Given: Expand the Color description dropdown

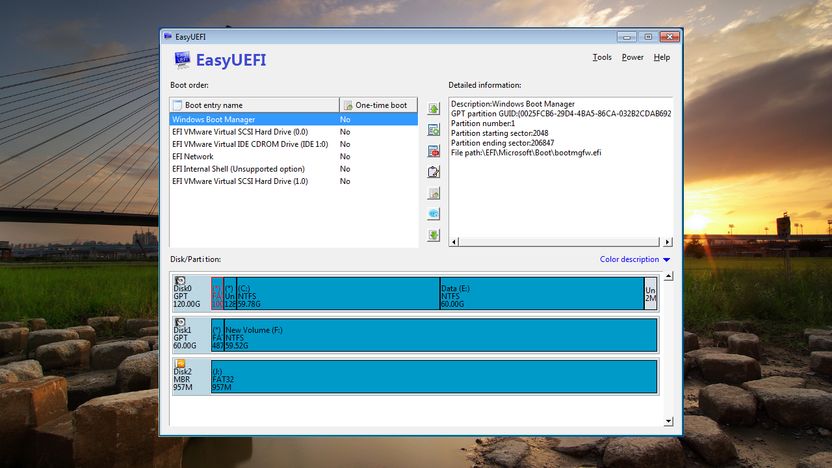Looking at the screenshot, I should tap(635, 259).
